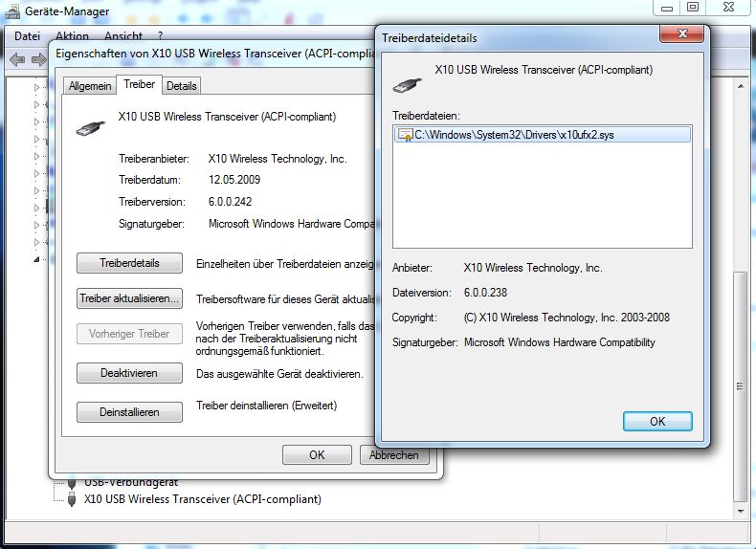The image size is (756, 549).
Task: Click the USB icon beside X10 tree entry
Action: [72, 498]
